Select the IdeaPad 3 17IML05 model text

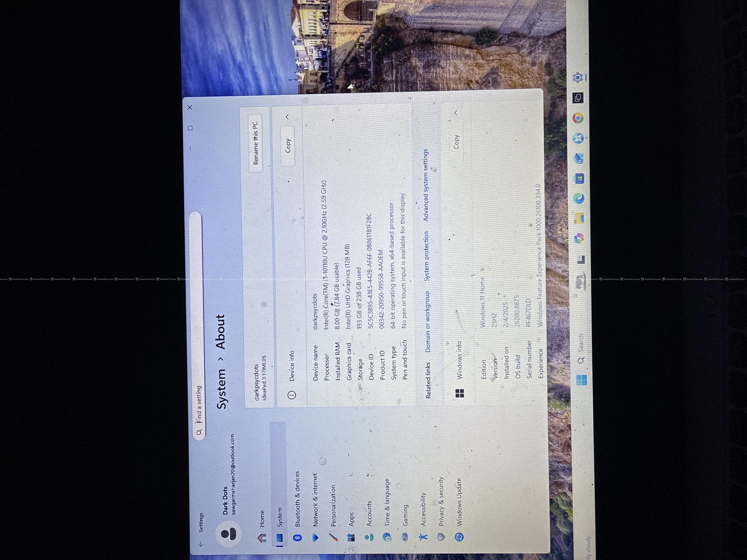[264, 378]
